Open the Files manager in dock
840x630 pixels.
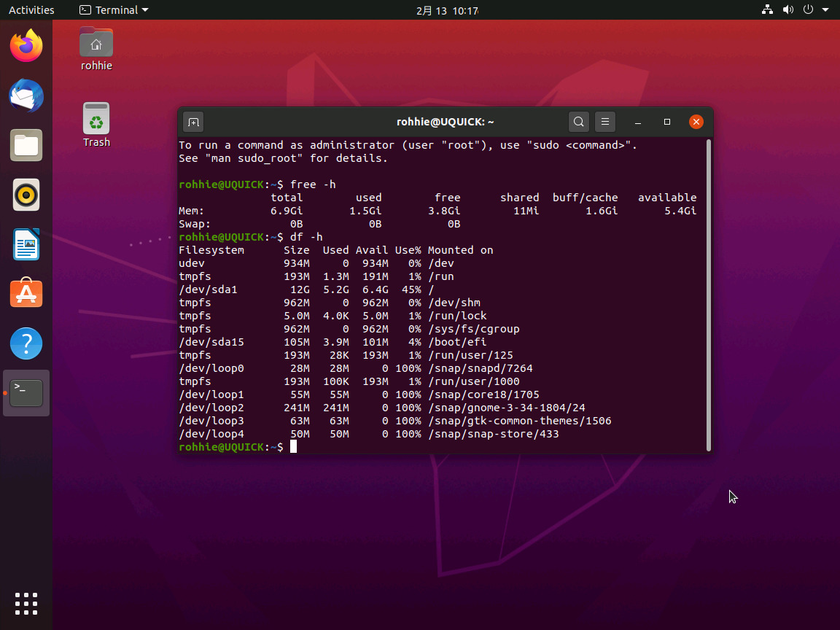tap(26, 145)
